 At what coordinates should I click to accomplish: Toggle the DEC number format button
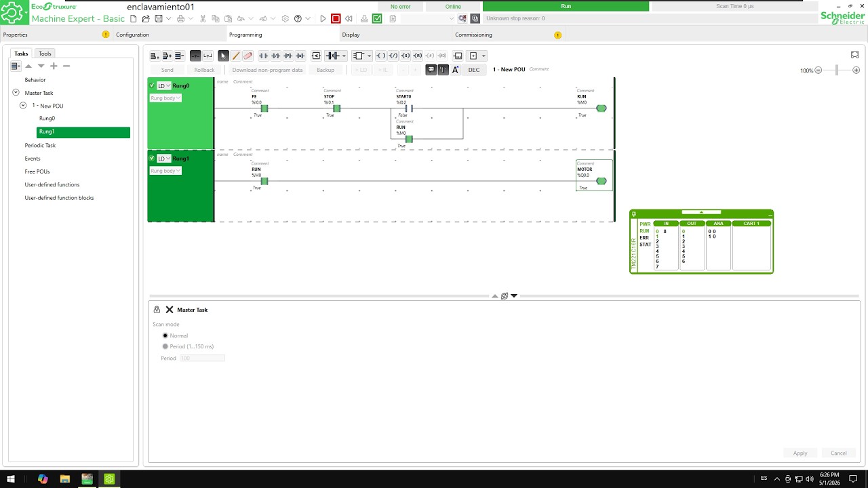[x=474, y=70]
